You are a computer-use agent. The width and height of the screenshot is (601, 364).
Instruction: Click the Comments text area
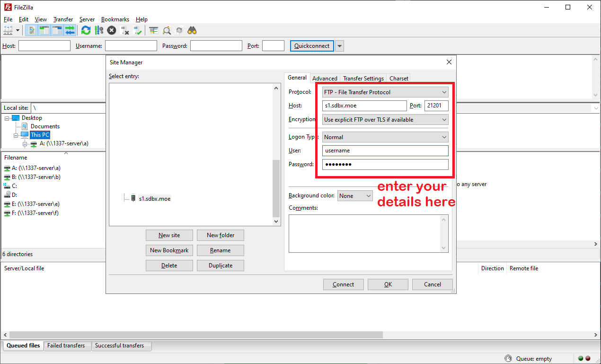click(x=369, y=234)
